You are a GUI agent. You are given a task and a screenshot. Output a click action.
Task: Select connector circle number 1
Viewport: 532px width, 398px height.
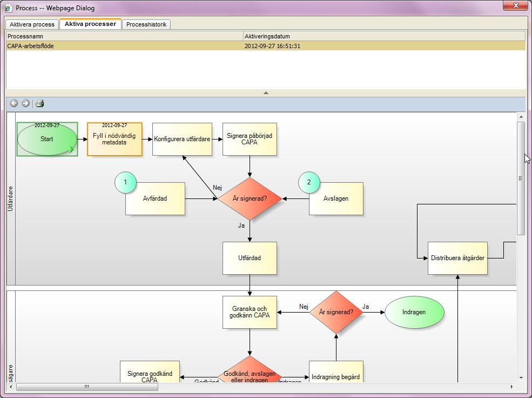point(125,182)
